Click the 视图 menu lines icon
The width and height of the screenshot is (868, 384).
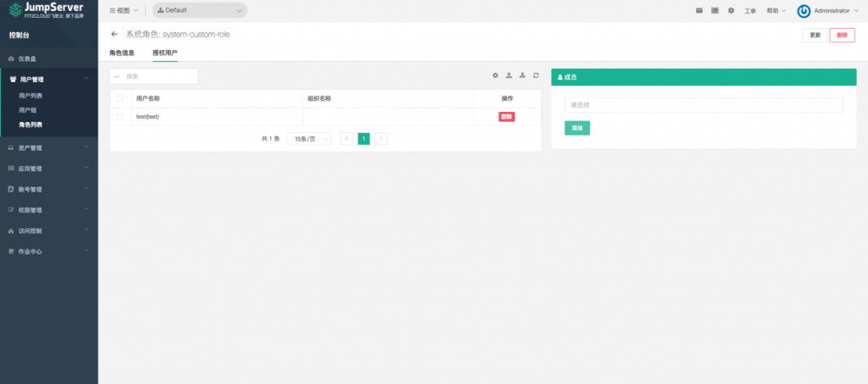click(x=113, y=10)
